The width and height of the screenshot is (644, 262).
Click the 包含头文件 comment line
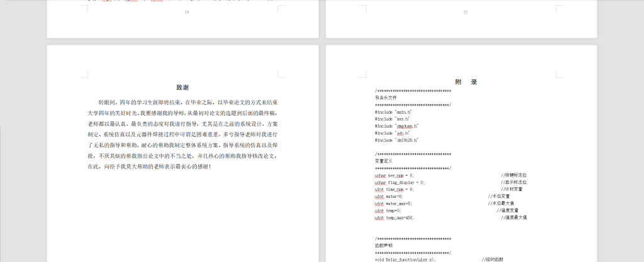(386, 97)
